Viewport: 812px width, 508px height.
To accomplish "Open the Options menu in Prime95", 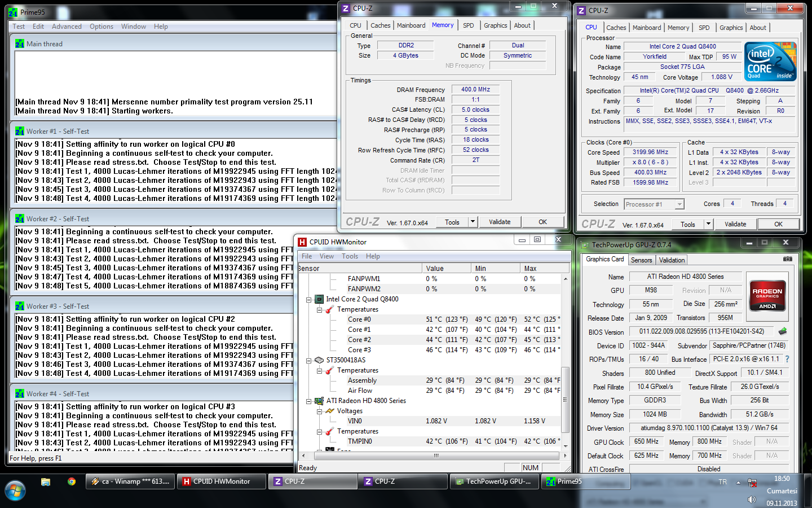I will tap(101, 27).
